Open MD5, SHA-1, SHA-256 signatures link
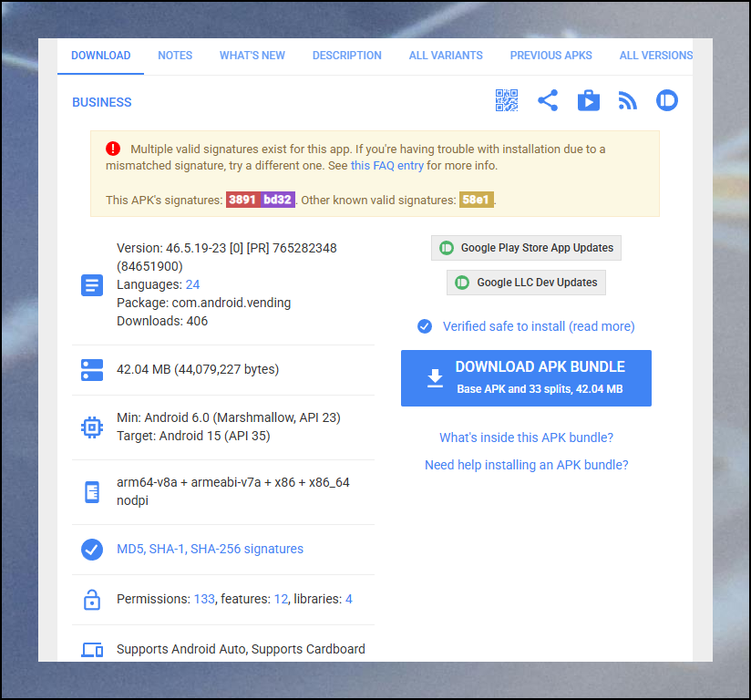751x700 pixels. [210, 549]
